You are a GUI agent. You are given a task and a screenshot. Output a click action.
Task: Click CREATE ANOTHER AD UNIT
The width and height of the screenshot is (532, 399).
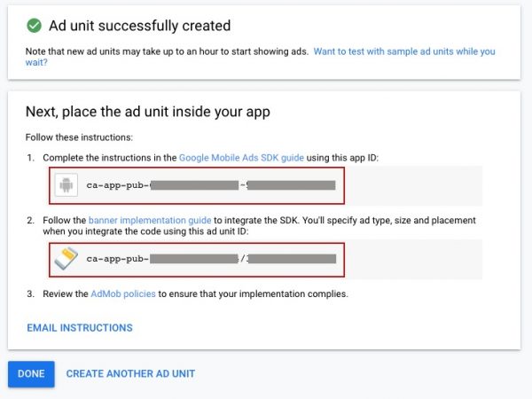(x=130, y=374)
